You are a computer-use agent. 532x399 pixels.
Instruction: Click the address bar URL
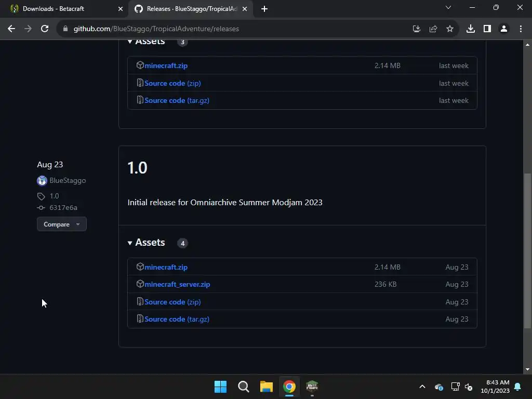[156, 29]
